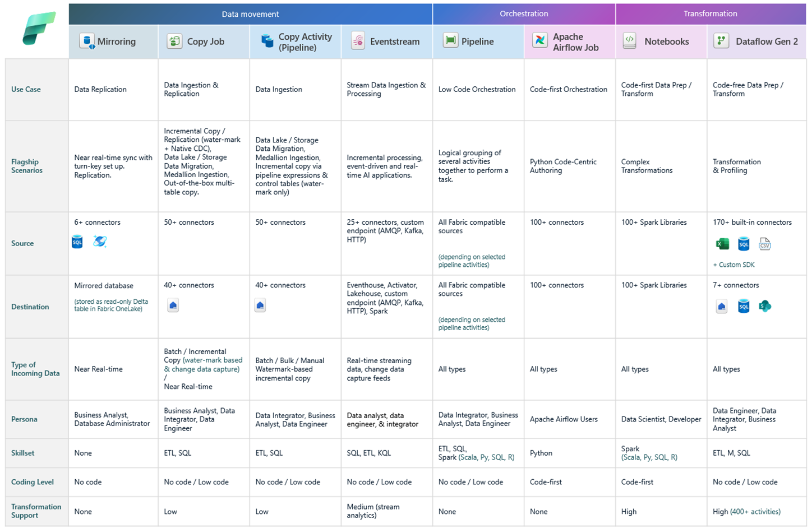Click the 'Flagship Scenarios' row label
Image resolution: width=812 pixels, height=528 pixels.
pyautogui.click(x=26, y=166)
